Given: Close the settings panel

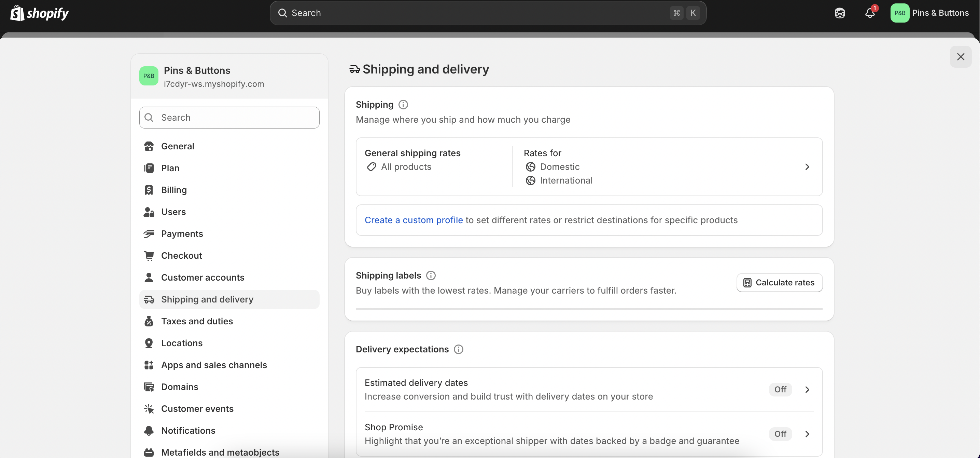Looking at the screenshot, I should (x=960, y=57).
